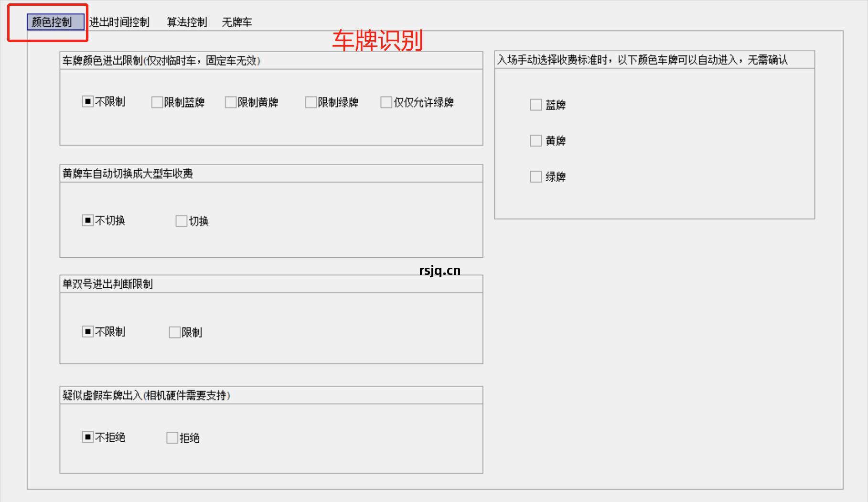This screenshot has width=868, height=502.
Task: Enable 拒绝 for suspected fake plates
Action: pyautogui.click(x=171, y=437)
